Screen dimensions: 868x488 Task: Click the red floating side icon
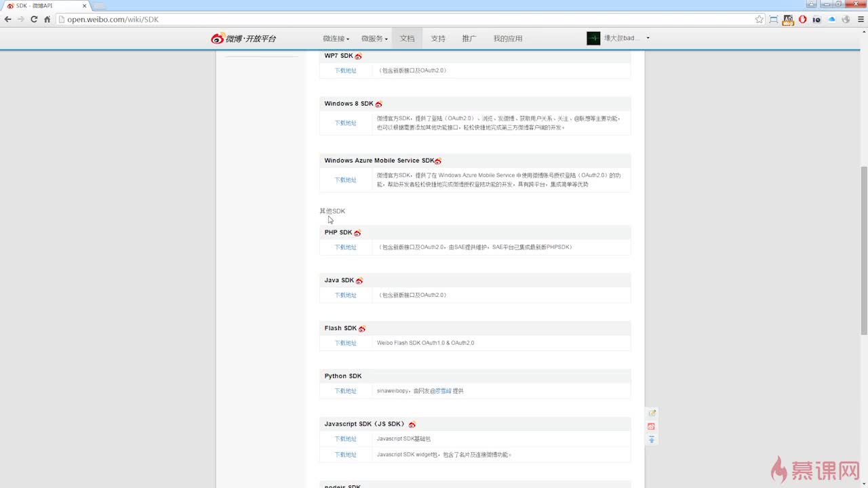(652, 426)
